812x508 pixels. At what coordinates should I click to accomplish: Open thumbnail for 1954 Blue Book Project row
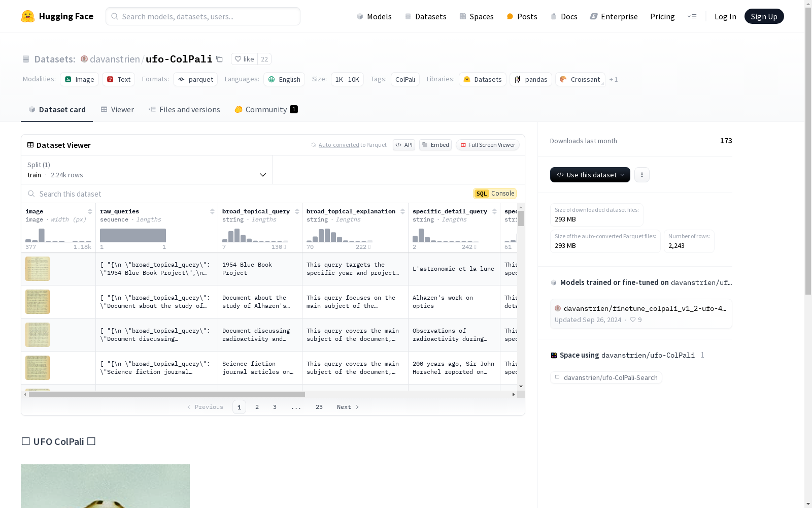click(x=38, y=269)
